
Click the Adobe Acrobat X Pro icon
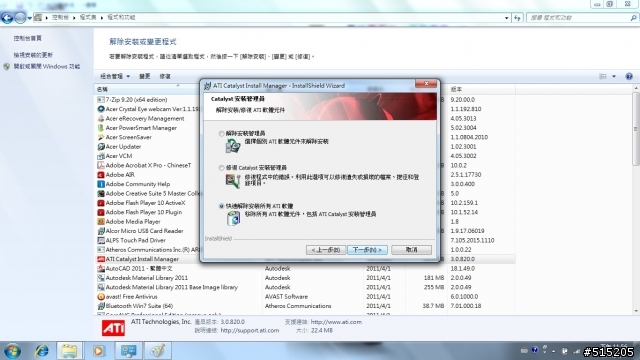point(101,165)
